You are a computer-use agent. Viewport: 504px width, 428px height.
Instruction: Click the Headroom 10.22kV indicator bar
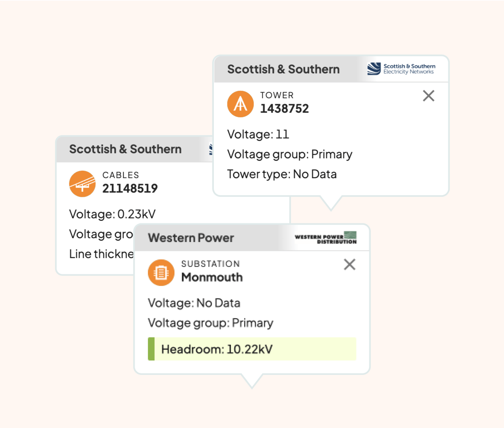[x=252, y=349]
